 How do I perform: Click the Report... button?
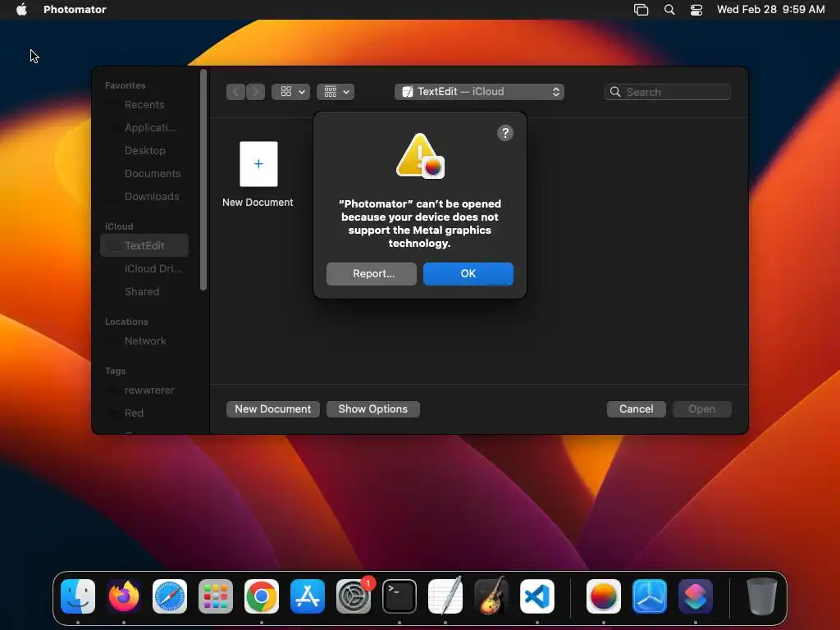tap(372, 274)
